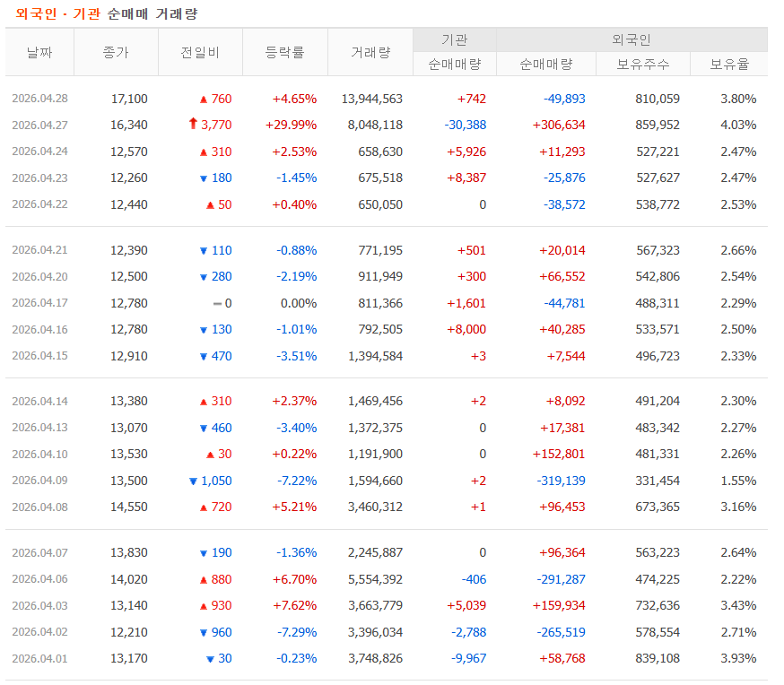Viewport: 784px width, 685px height.
Task: Click the red up arrow beside 50
Action: pyautogui.click(x=211, y=205)
